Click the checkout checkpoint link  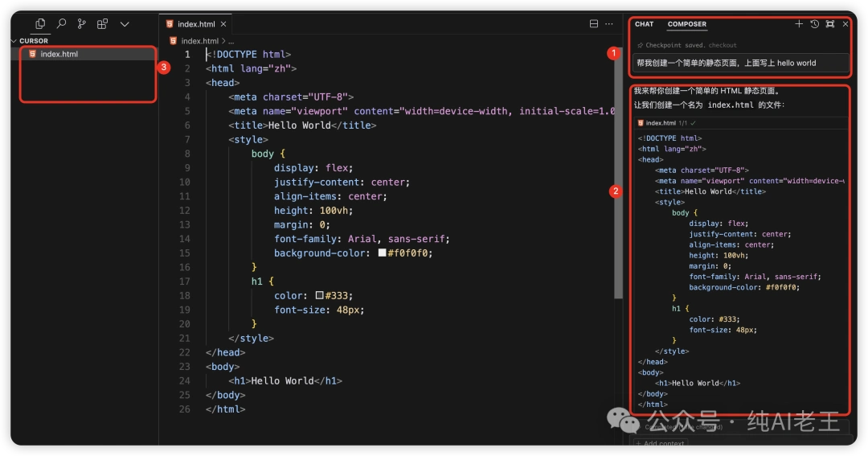pyautogui.click(x=723, y=46)
